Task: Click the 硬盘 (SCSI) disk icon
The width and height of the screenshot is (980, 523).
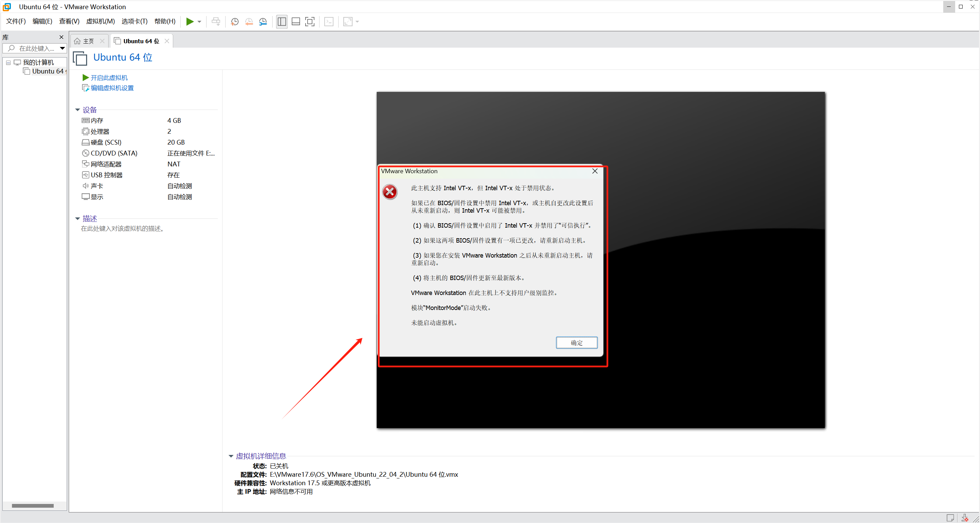Action: [x=86, y=142]
